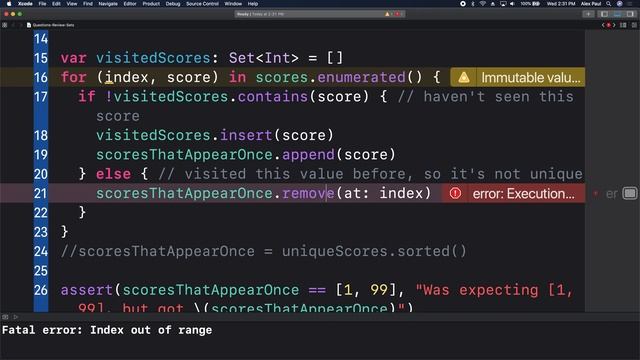Click the playground file icon in jump bar
This screenshot has height=360, width=640.
pyautogui.click(x=29, y=25)
